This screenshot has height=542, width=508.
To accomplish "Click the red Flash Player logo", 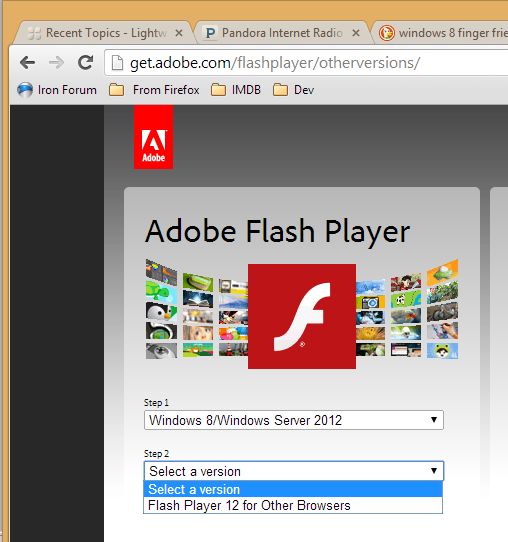I will [x=302, y=316].
